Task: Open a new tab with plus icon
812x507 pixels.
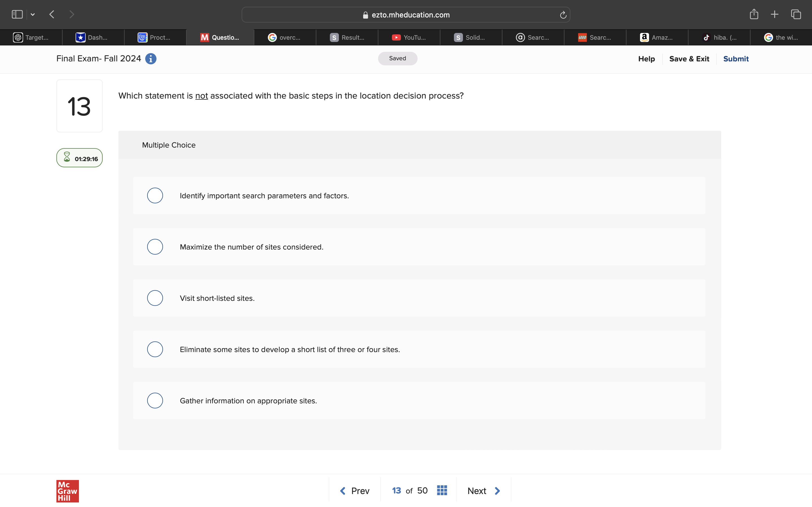Action: pos(775,14)
